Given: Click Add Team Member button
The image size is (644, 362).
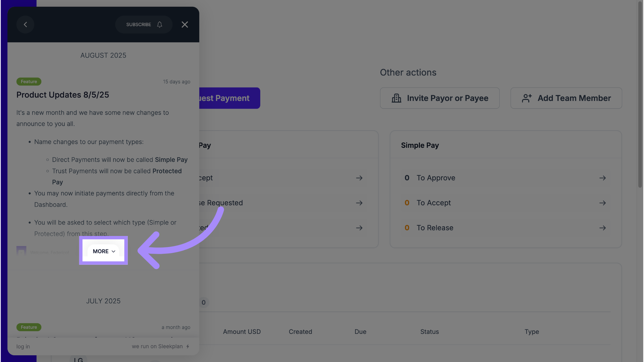Looking at the screenshot, I should point(566,98).
